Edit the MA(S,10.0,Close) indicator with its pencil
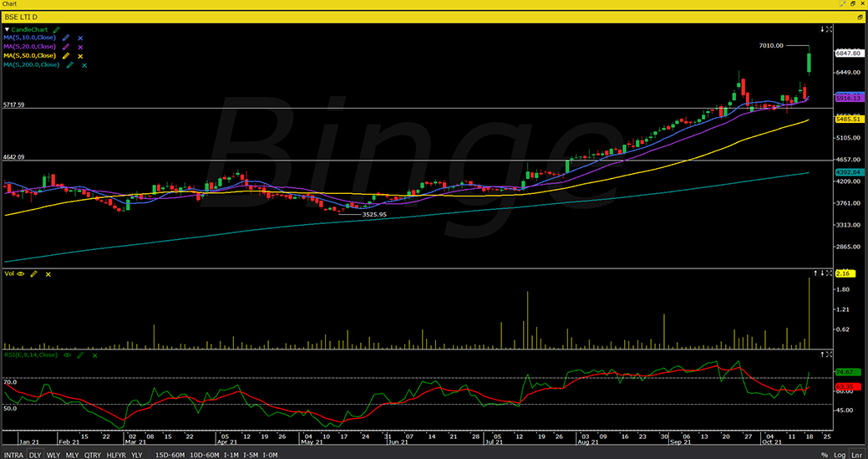 click(67, 38)
